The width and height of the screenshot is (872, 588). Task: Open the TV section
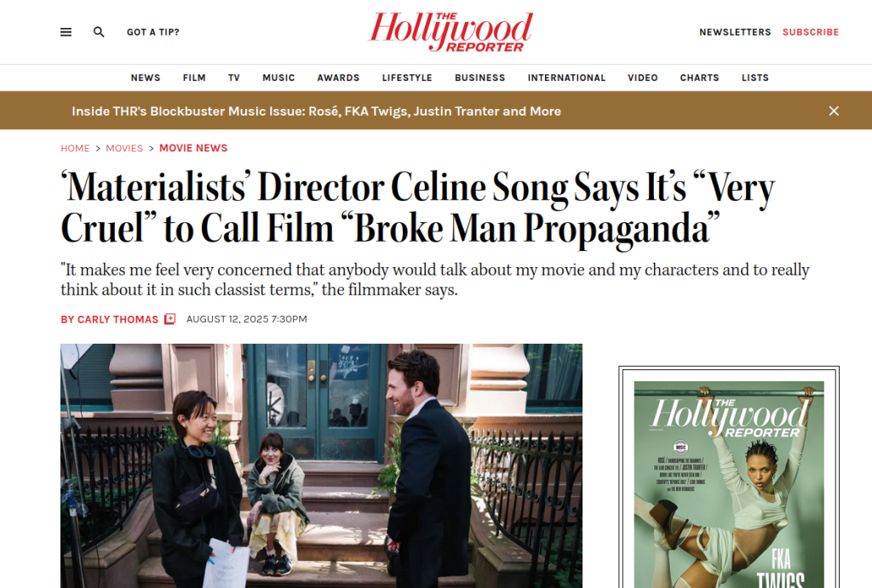[x=234, y=77]
